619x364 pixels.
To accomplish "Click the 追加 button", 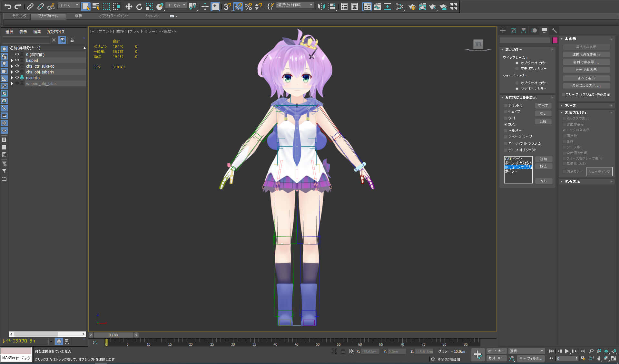I will coord(544,159).
